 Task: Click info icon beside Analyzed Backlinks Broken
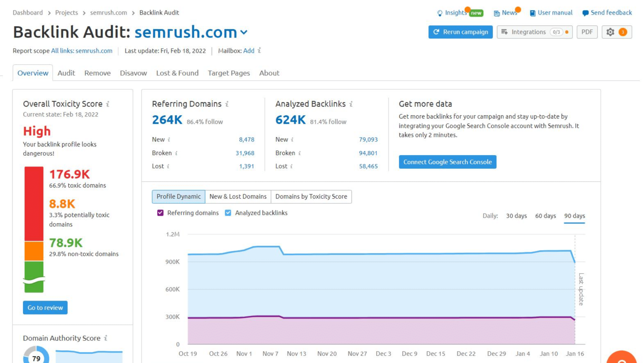click(299, 153)
